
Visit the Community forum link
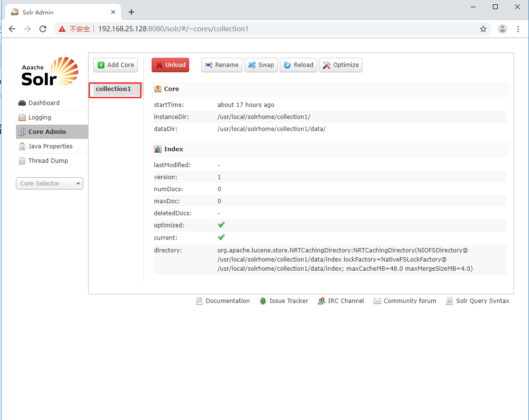click(410, 301)
